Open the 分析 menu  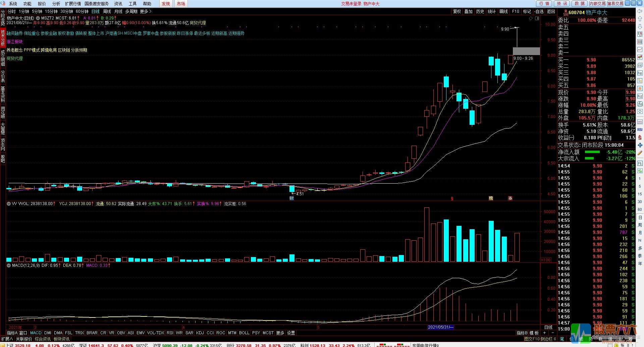[x=56, y=4]
